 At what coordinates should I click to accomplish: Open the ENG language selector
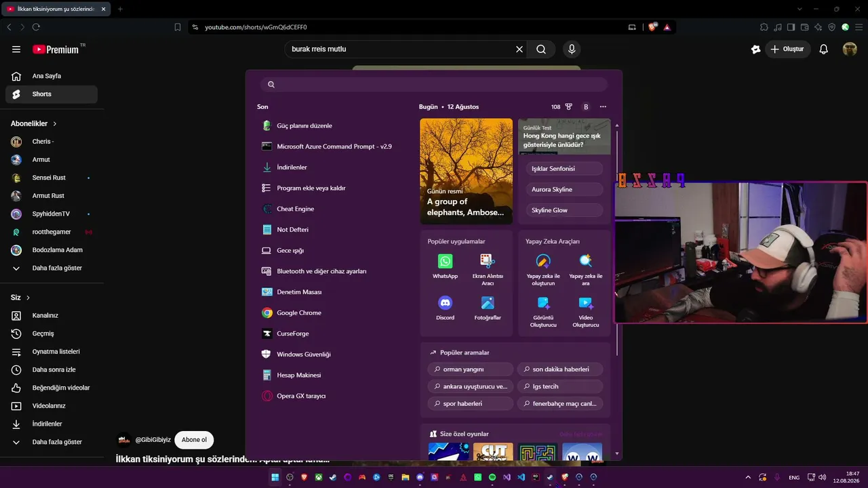point(793,477)
